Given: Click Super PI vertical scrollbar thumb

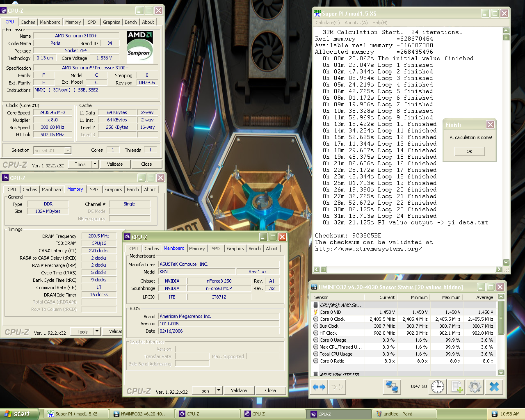Looking at the screenshot, I should (x=506, y=37).
